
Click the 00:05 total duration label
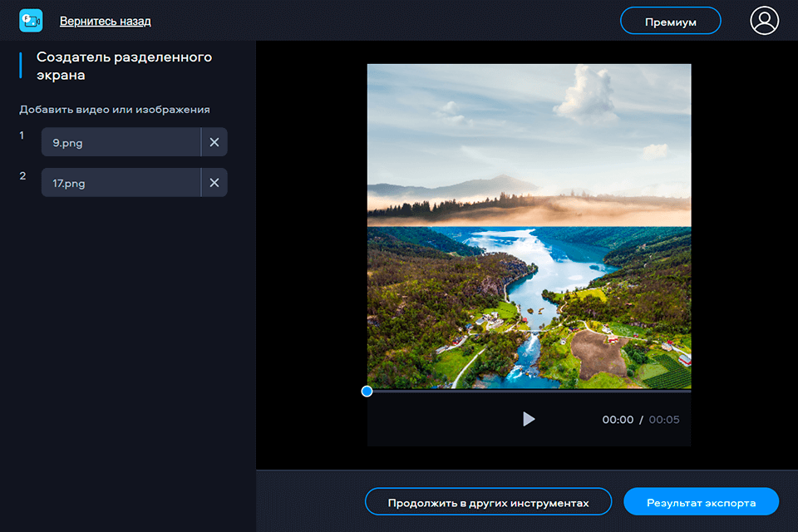coord(664,420)
